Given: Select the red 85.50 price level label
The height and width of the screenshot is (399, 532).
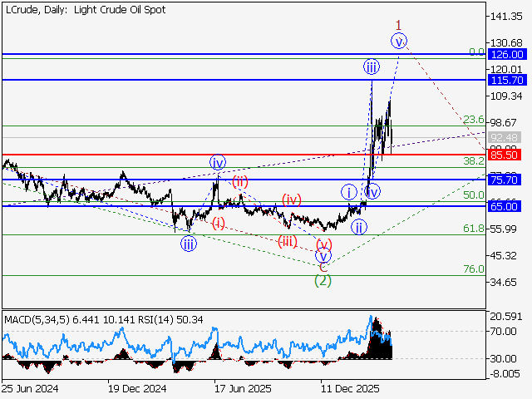Looking at the screenshot, I should [505, 155].
